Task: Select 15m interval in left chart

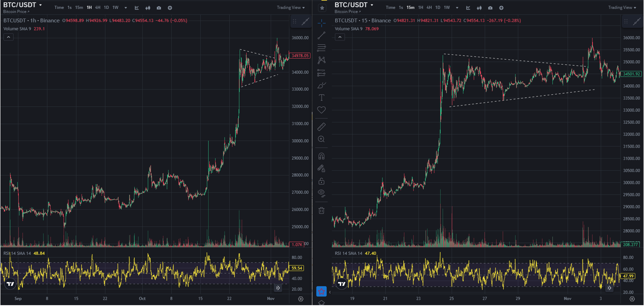Action: click(79, 8)
